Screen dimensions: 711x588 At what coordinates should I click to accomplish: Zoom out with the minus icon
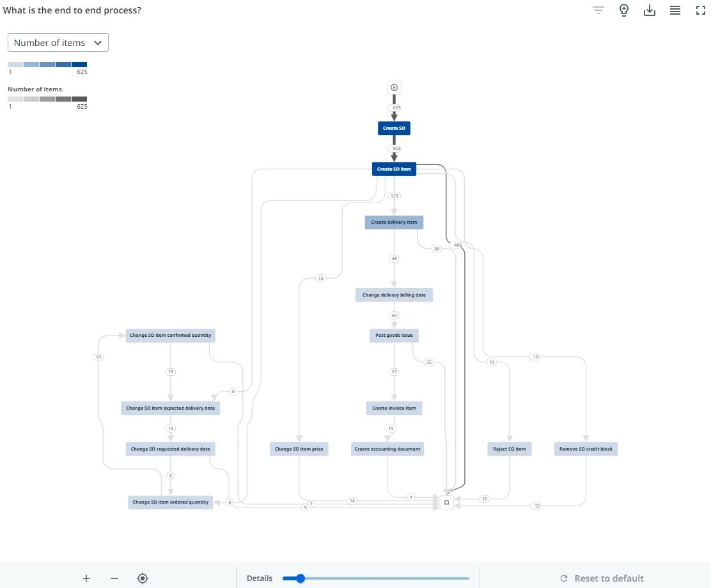[x=114, y=578]
